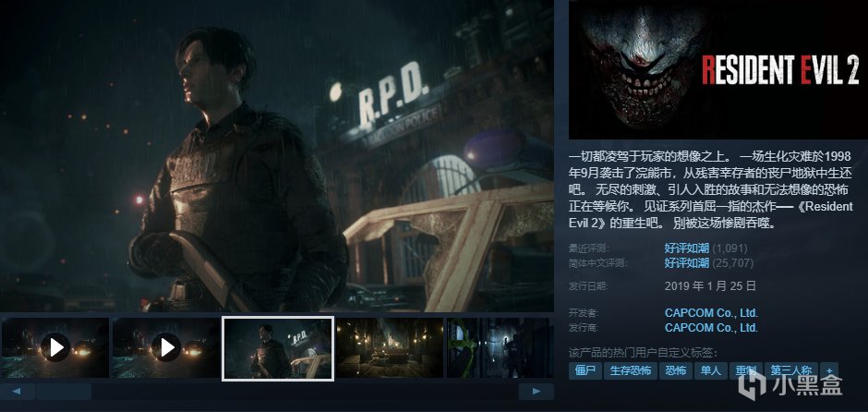
Task: Select the 僵尸 tag
Action: [x=585, y=371]
